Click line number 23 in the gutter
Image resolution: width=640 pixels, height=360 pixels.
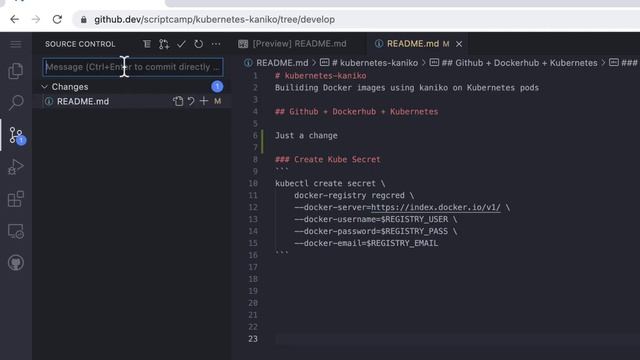(x=253, y=339)
